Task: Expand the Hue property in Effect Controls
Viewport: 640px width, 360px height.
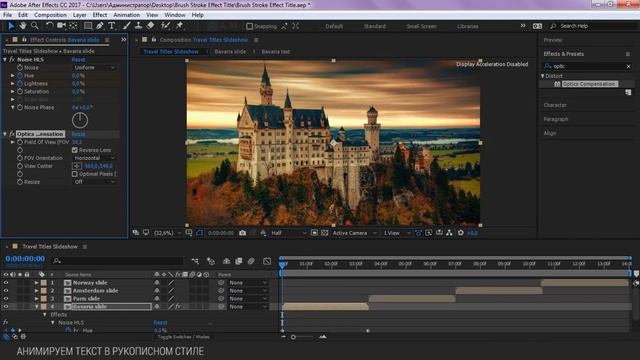Action: pos(13,76)
